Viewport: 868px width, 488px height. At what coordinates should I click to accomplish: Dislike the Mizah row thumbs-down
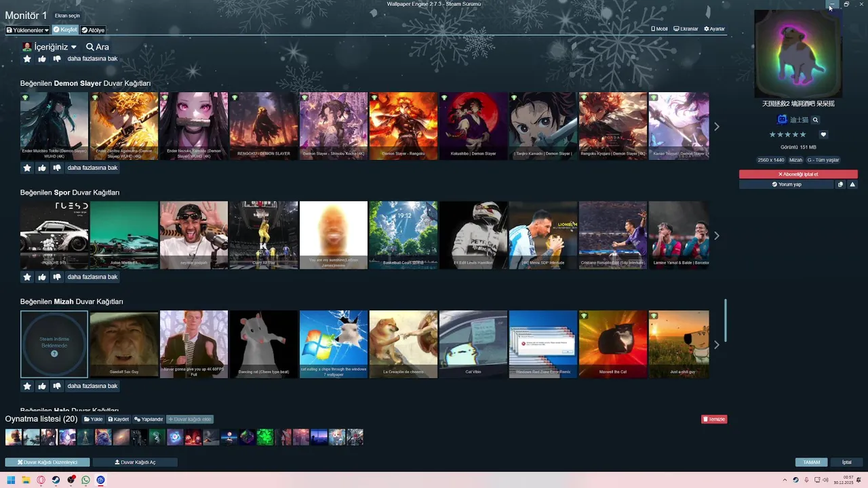(x=57, y=386)
